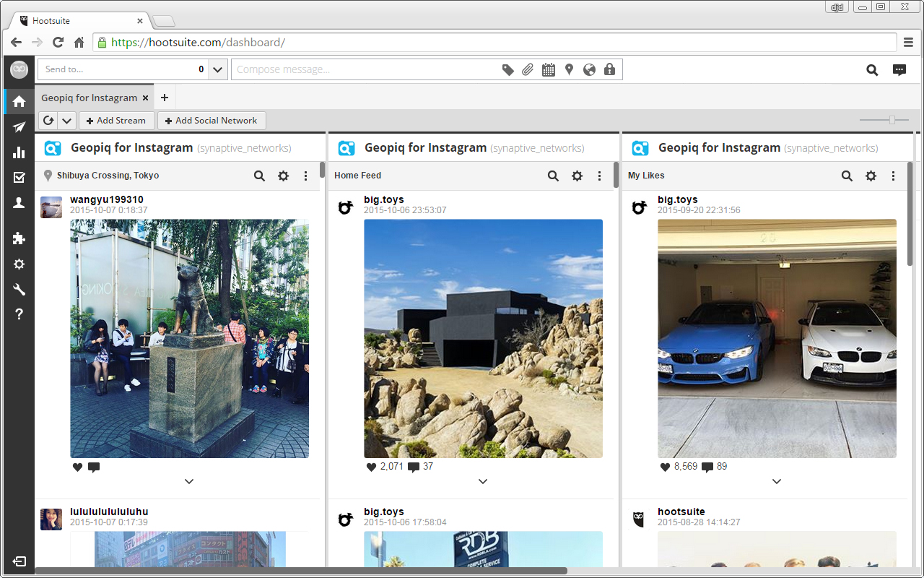Open the Chrome menu hamburger button

(909, 43)
